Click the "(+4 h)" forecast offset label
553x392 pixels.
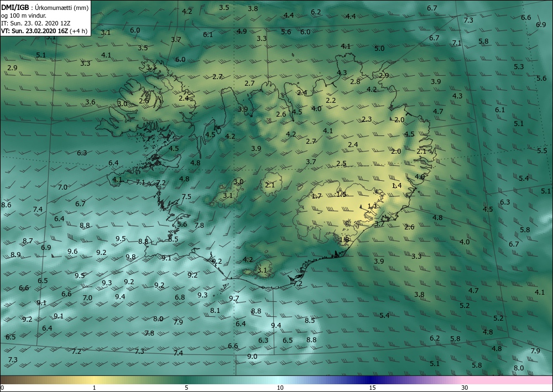click(79, 30)
